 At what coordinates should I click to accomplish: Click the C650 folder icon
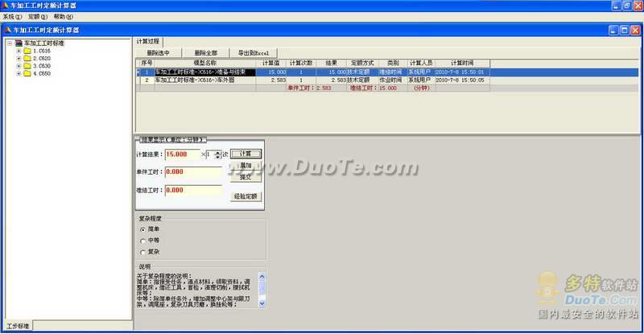(27, 74)
